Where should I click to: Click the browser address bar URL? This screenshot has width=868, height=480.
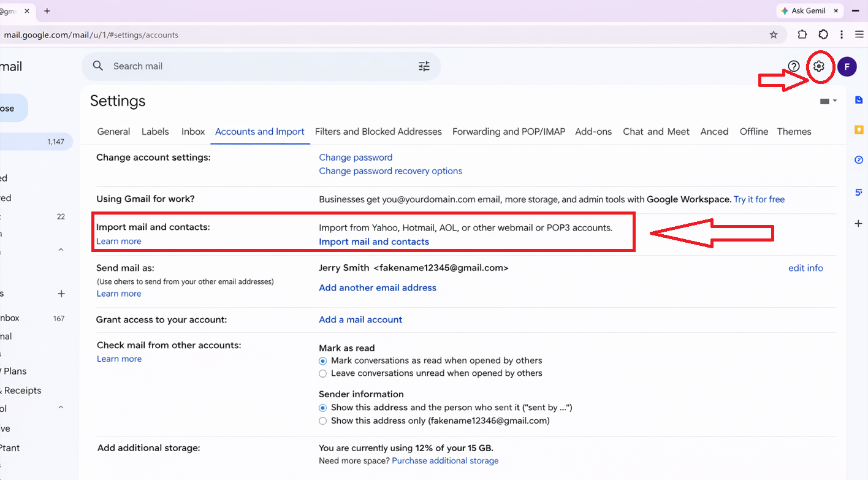tap(91, 35)
